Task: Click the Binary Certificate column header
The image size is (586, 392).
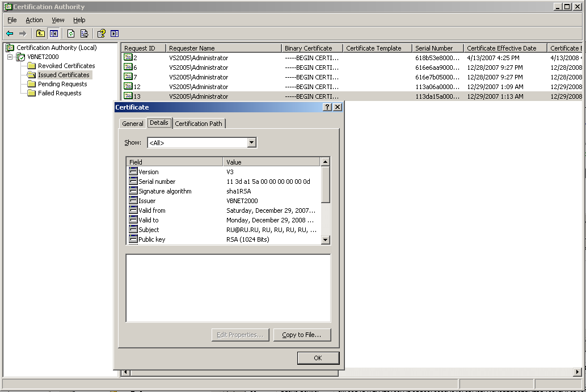Action: tap(312, 48)
